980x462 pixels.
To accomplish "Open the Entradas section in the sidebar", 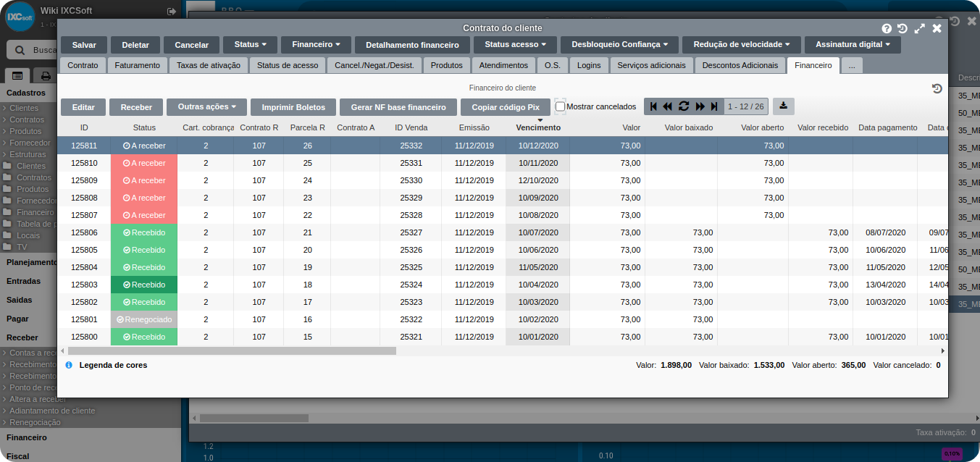I will 24,281.
